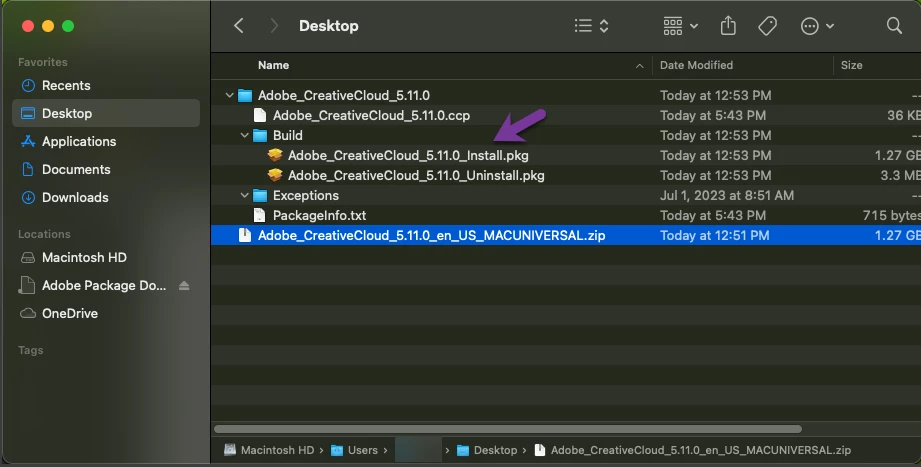Click the OneDrive cloud icon

click(28, 313)
